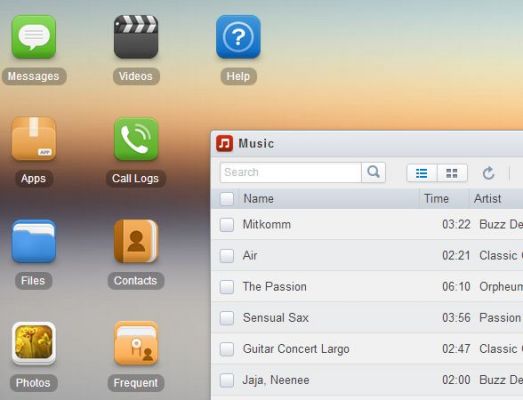Open the Call Logs phone icon
The width and height of the screenshot is (523, 400).
click(136, 139)
